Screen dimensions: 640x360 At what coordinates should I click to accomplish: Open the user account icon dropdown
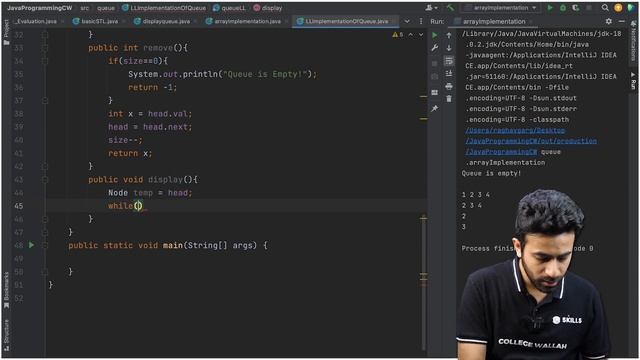[x=431, y=8]
